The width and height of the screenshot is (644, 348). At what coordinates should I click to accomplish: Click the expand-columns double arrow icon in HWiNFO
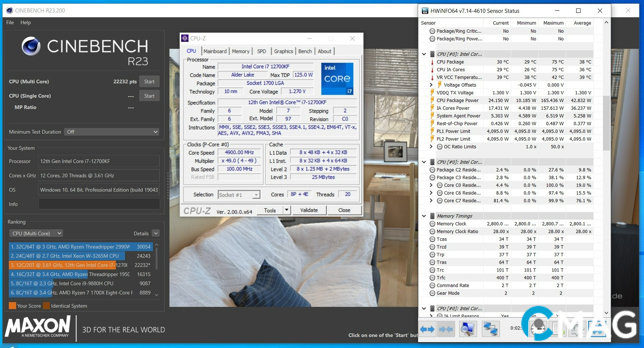[x=427, y=329]
